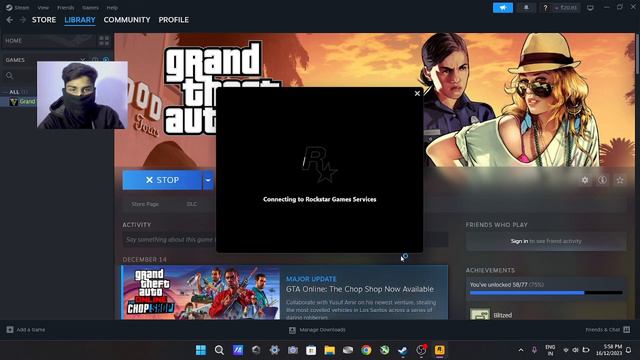640x360 pixels.
Task: Open the Store Page link
Action: [x=145, y=204]
